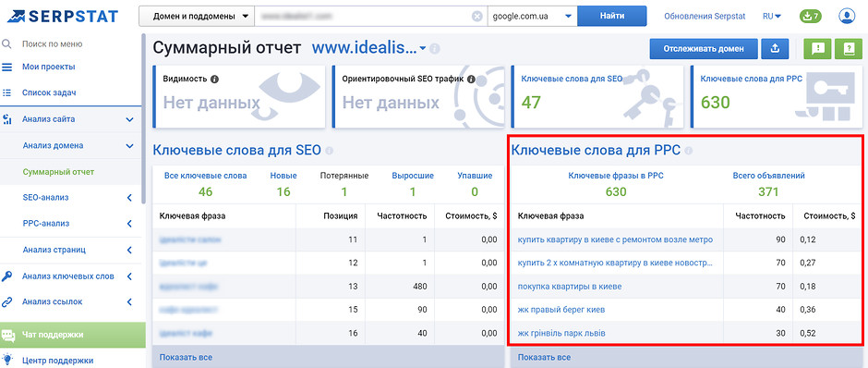Sort SEO table by Позиция column header
868x368 pixels.
click(341, 216)
